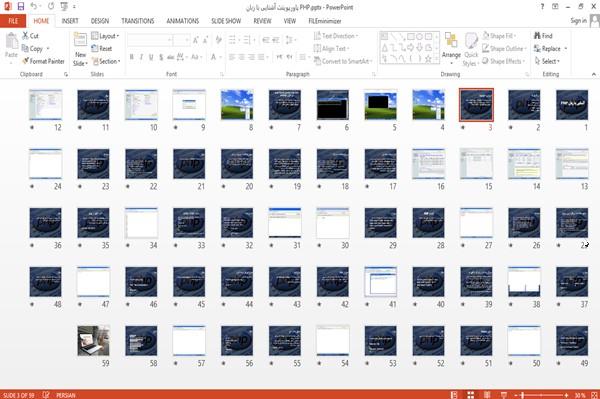Click the PERSIAN language indicator

(x=66, y=395)
